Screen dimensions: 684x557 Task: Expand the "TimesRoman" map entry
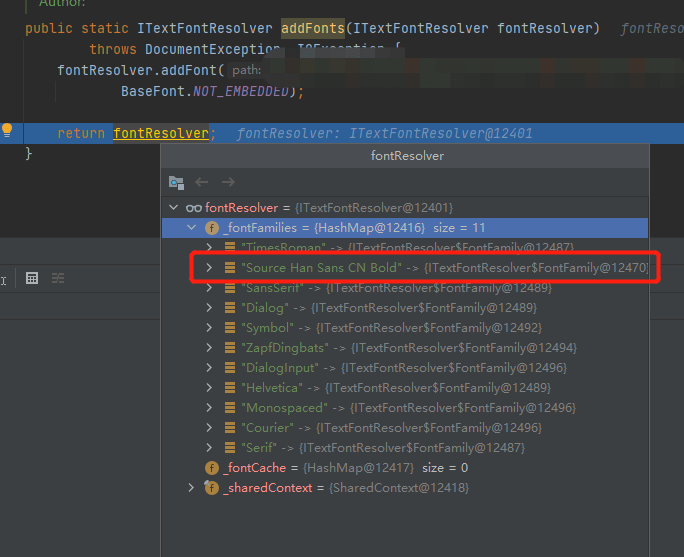pos(209,247)
